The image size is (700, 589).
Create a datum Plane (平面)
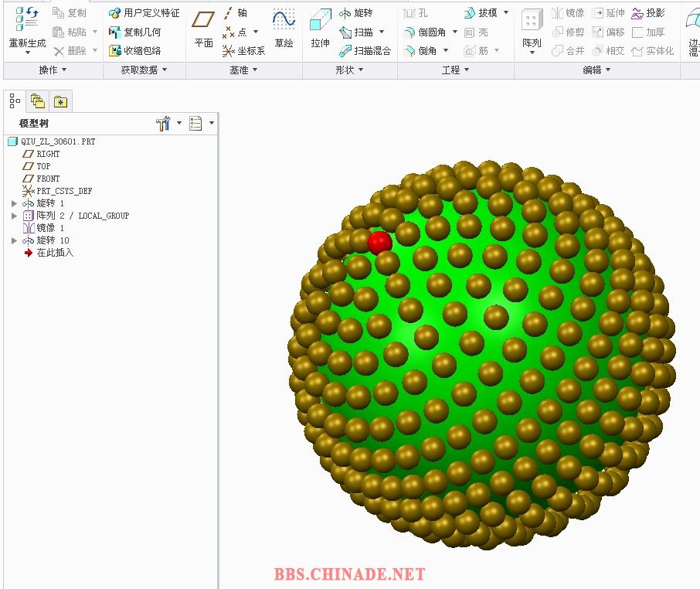coord(203,29)
